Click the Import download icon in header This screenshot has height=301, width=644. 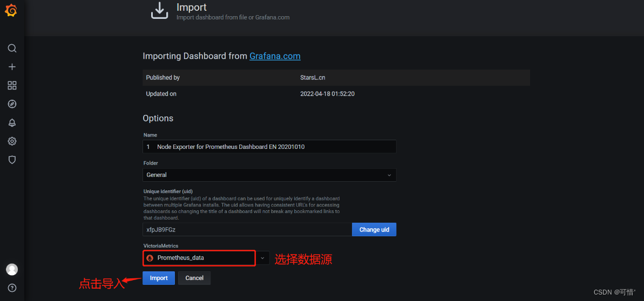pyautogui.click(x=160, y=11)
